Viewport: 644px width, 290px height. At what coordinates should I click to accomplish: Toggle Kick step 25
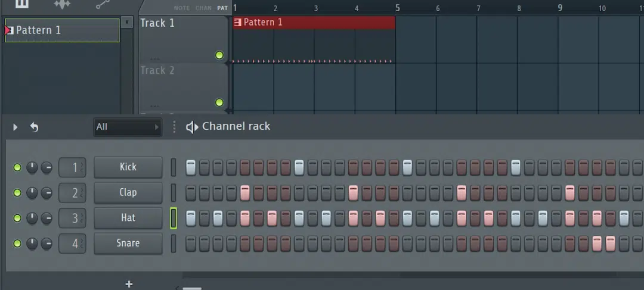tap(515, 167)
